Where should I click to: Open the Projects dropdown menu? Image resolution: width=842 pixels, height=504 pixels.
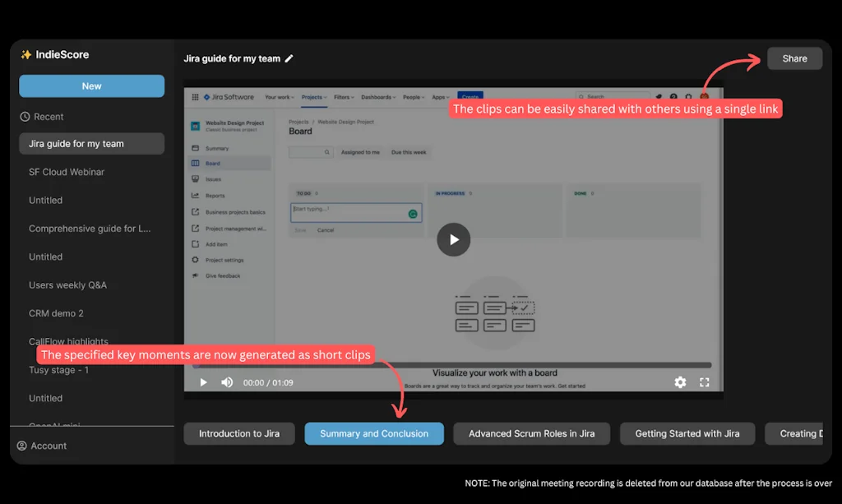tap(313, 97)
